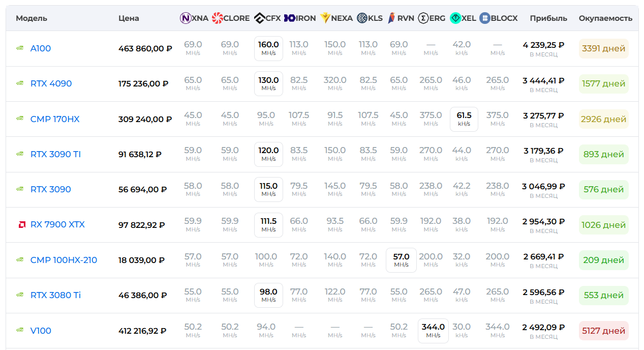The width and height of the screenshot is (644, 350).
Task: Open the CMP 170HX model link
Action: point(55,119)
